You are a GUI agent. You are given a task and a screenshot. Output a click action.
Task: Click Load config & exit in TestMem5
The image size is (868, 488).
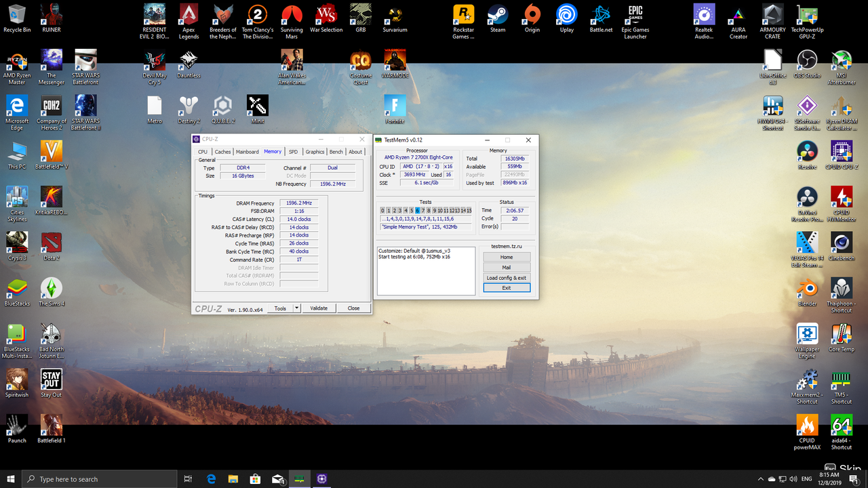(x=507, y=278)
